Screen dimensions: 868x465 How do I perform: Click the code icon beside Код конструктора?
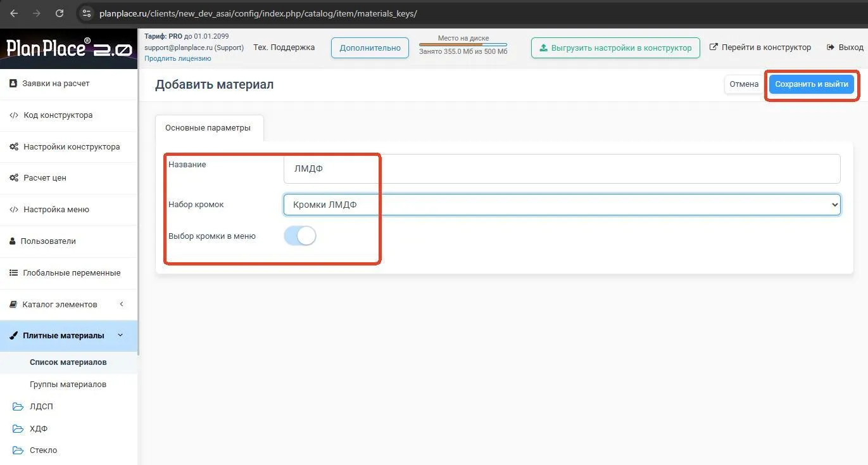[x=14, y=115]
